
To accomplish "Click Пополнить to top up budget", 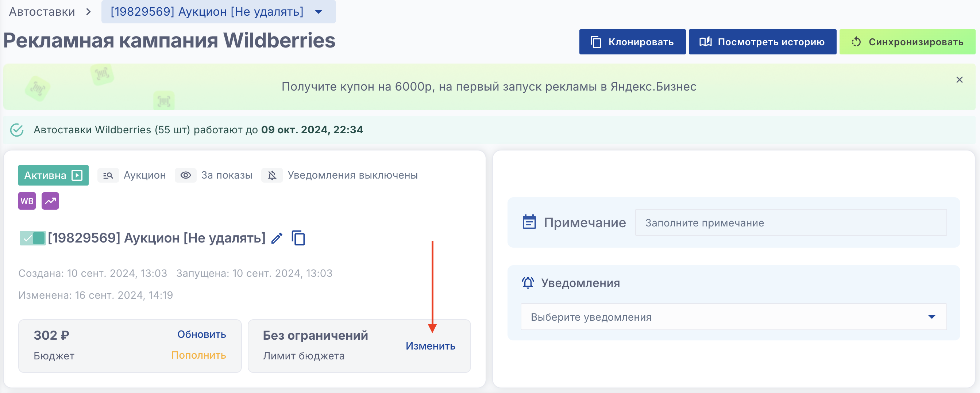I will pos(198,355).
